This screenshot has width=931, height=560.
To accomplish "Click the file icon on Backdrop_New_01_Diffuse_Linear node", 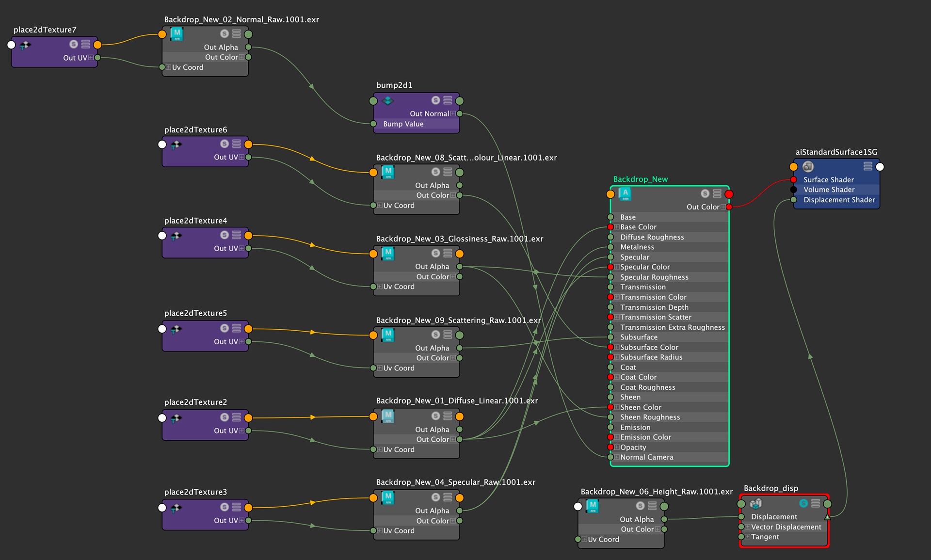I will 388,416.
